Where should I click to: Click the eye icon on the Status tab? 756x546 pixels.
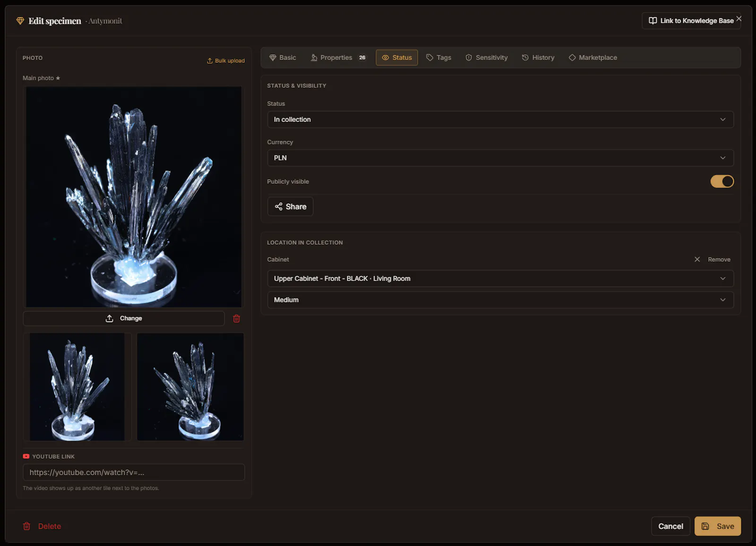[386, 58]
